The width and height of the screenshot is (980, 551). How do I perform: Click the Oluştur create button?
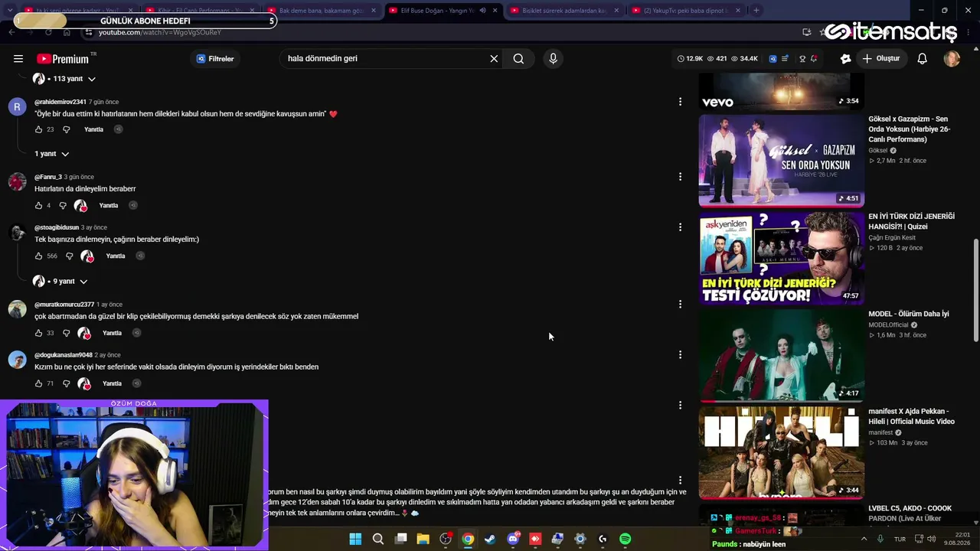[x=880, y=59]
